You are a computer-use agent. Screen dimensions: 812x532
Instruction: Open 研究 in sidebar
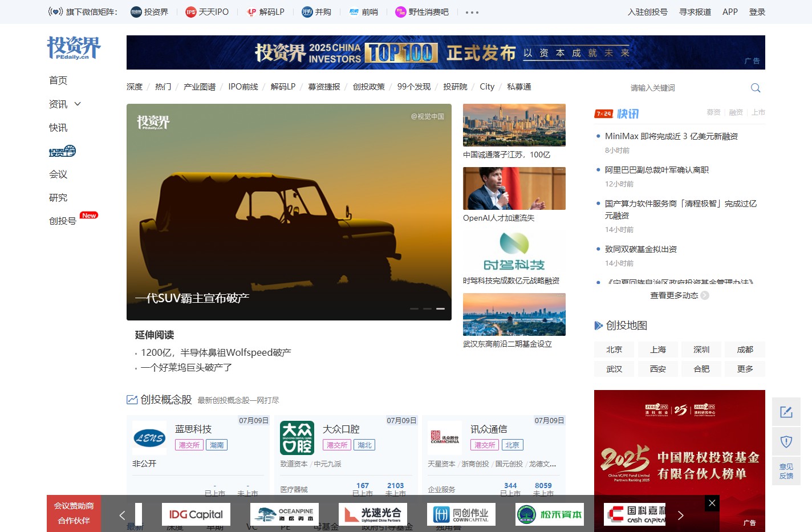pos(58,198)
